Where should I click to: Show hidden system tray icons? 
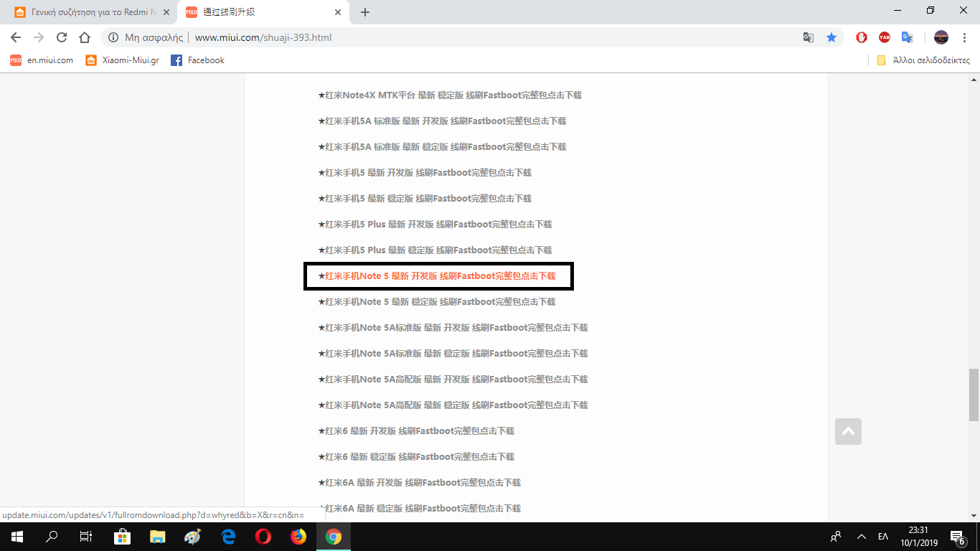pyautogui.click(x=862, y=537)
